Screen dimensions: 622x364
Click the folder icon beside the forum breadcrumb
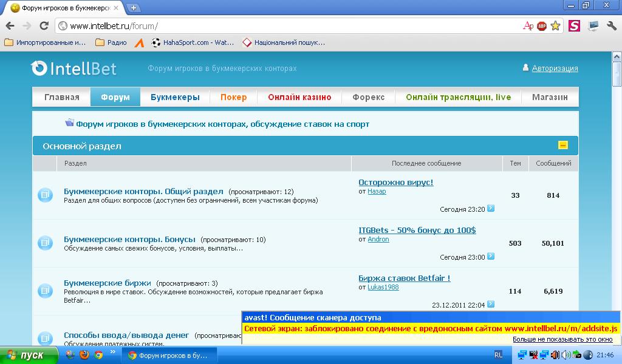tap(69, 123)
